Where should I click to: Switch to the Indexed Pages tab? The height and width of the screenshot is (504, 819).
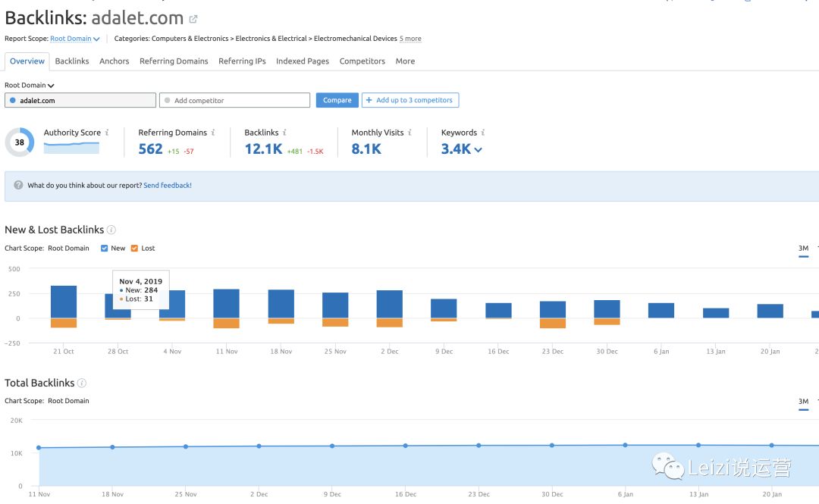[303, 61]
